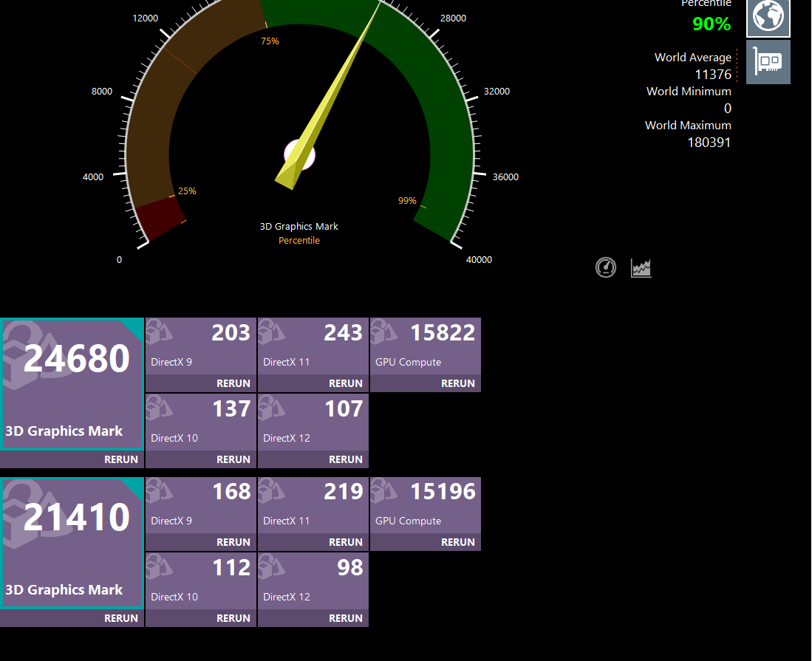Open the DirectX 9 tile showing 168
The width and height of the screenshot is (812, 661).
tap(201, 505)
